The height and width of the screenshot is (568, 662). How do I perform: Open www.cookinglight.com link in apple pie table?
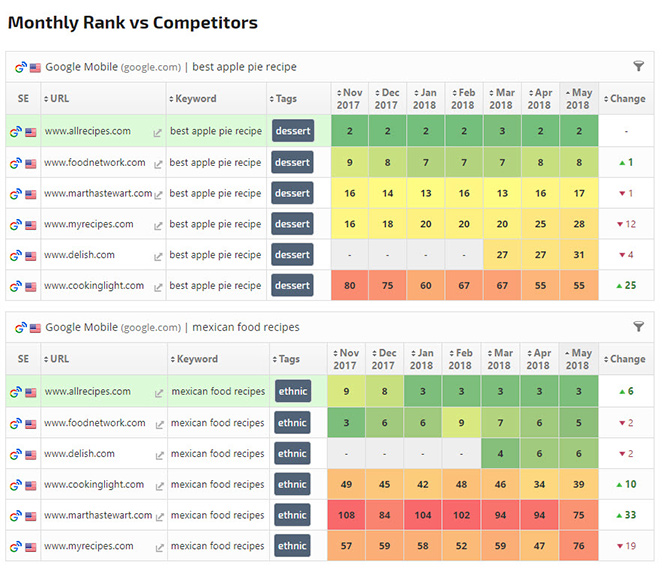(93, 286)
